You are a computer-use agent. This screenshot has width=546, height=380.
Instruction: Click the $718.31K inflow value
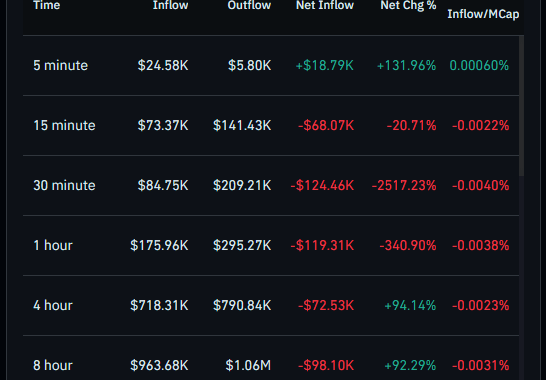click(x=159, y=305)
